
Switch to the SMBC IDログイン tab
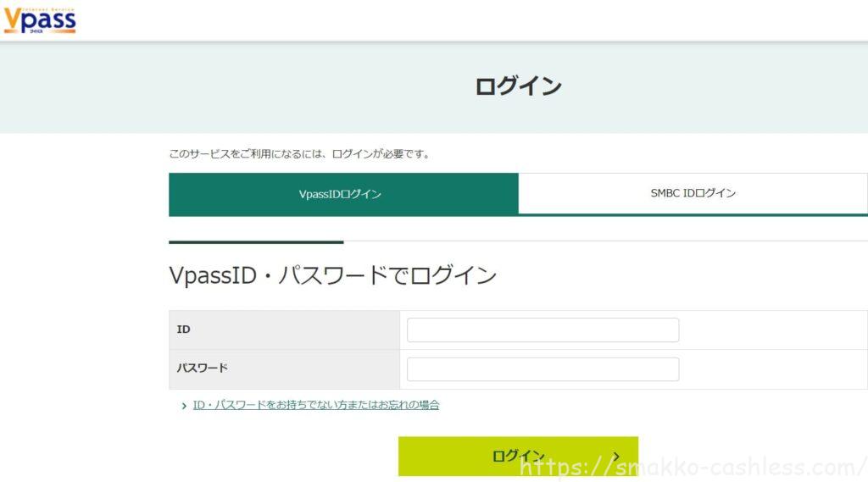693,193
